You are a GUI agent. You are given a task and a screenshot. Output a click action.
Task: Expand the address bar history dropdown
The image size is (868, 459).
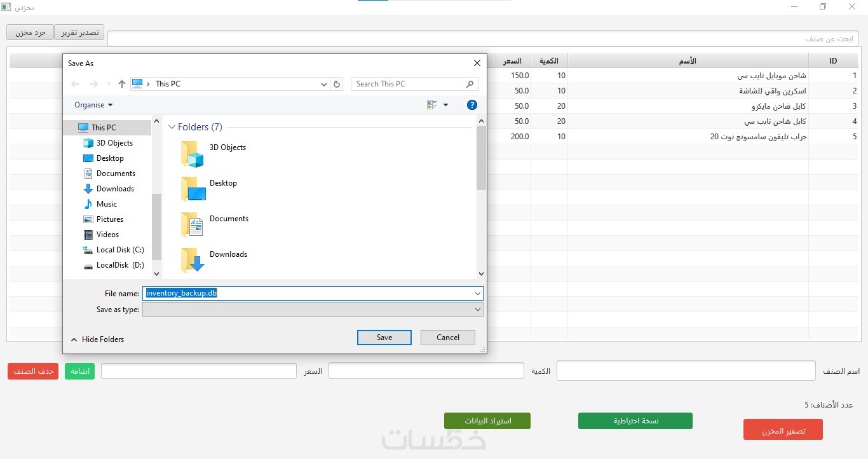[x=323, y=84]
